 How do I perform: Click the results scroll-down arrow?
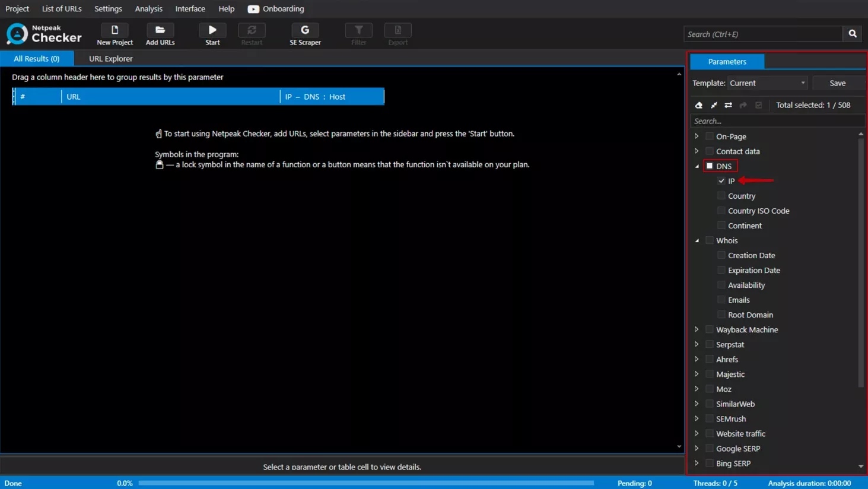click(x=679, y=447)
